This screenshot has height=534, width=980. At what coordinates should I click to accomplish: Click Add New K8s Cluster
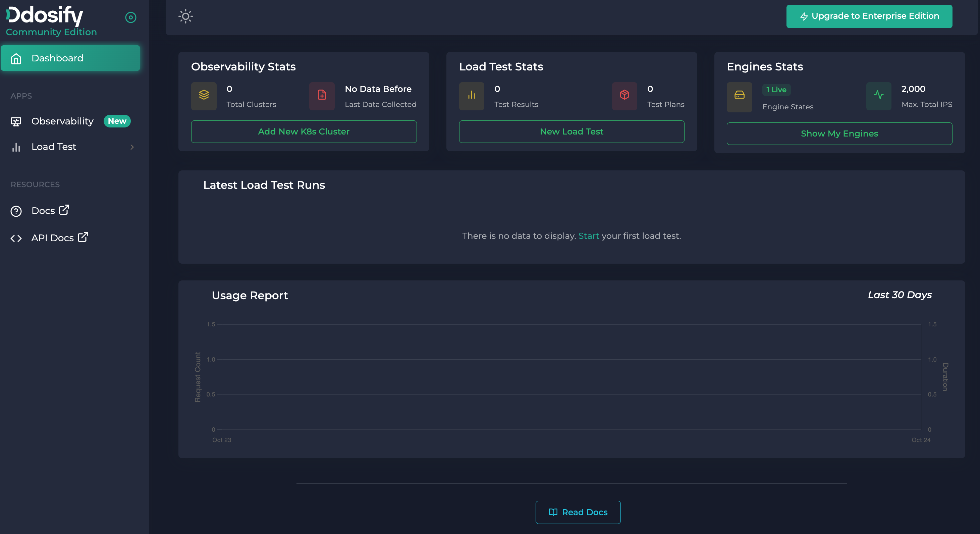[304, 131]
